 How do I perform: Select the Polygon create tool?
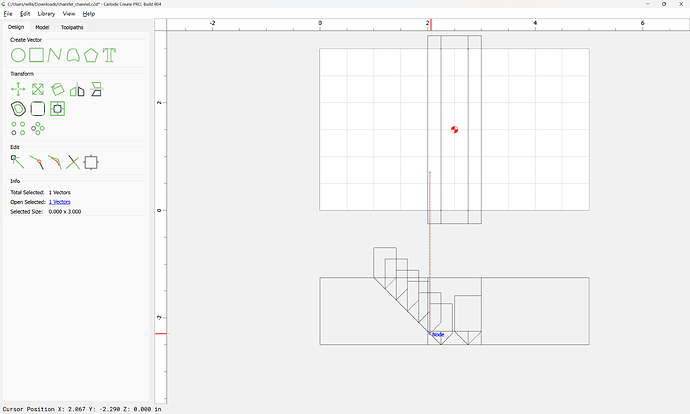91,54
